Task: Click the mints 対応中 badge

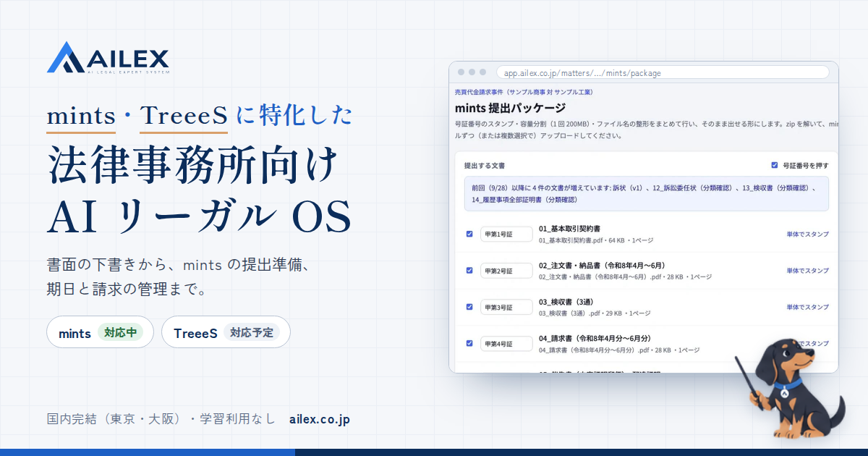Action: point(101,333)
